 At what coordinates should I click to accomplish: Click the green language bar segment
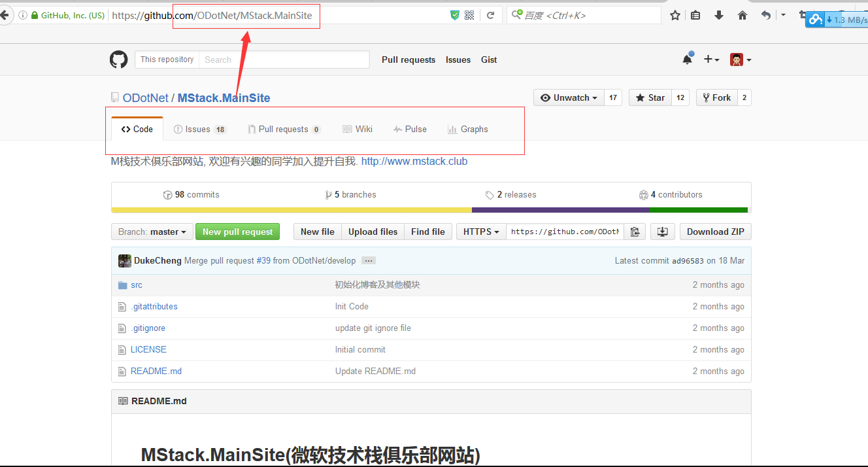(699, 210)
